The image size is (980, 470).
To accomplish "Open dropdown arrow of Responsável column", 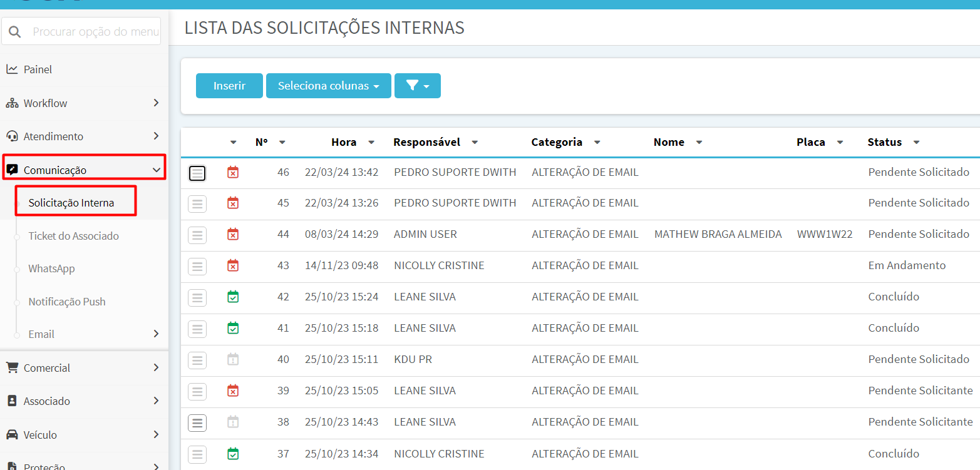I will point(475,143).
